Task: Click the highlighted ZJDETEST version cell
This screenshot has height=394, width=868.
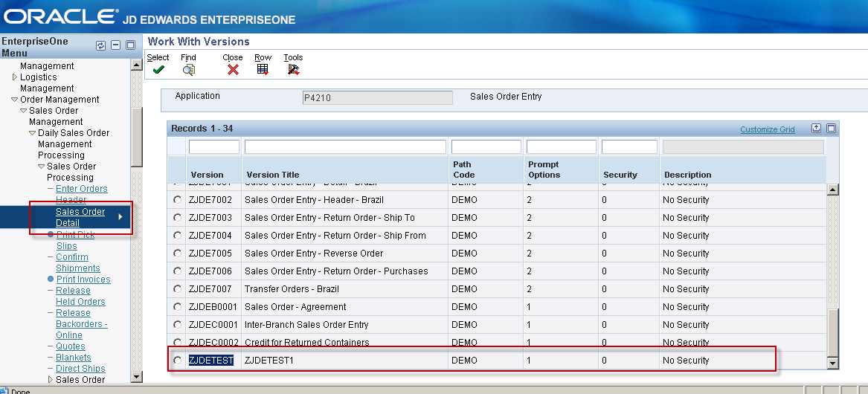Action: (211, 361)
